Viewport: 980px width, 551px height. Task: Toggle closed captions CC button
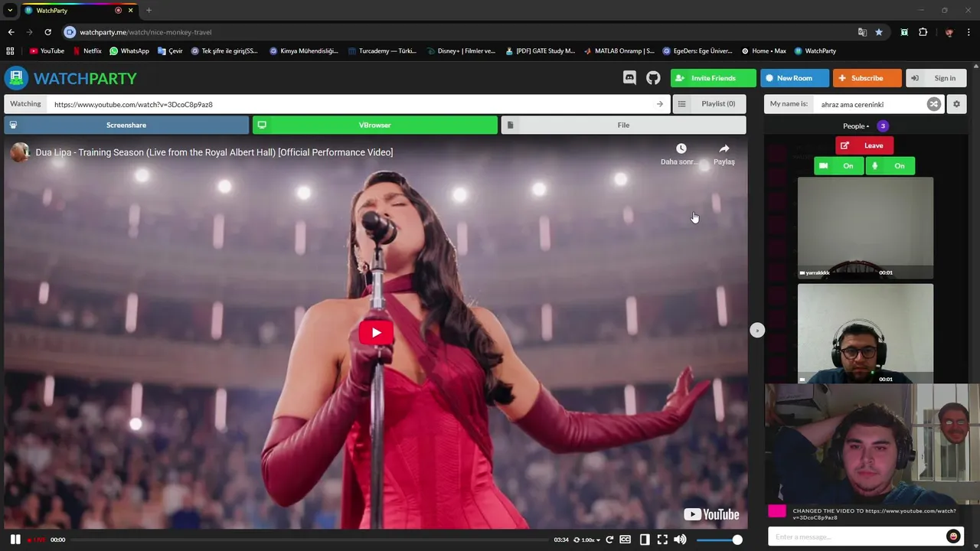(626, 540)
